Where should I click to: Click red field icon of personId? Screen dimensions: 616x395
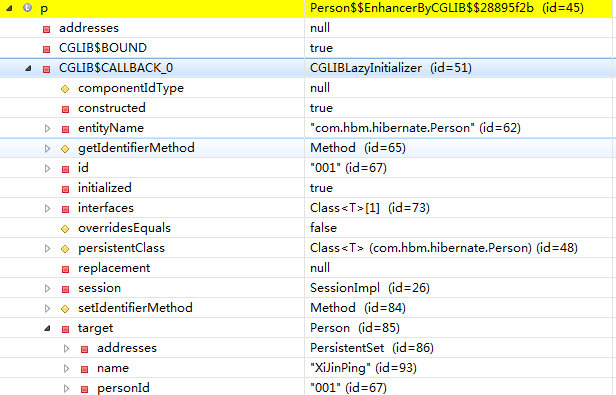[x=84, y=389]
